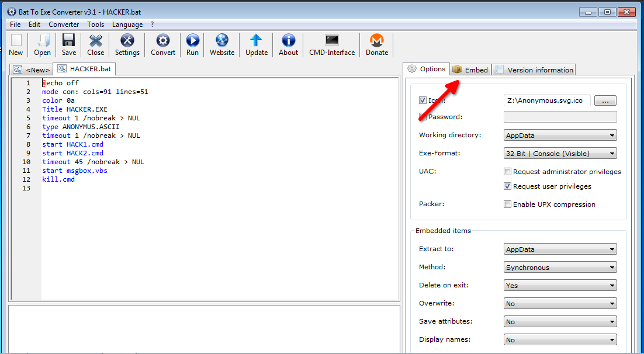Save the script using the Save icon
Viewport: 644px width, 354px height.
coord(68,45)
